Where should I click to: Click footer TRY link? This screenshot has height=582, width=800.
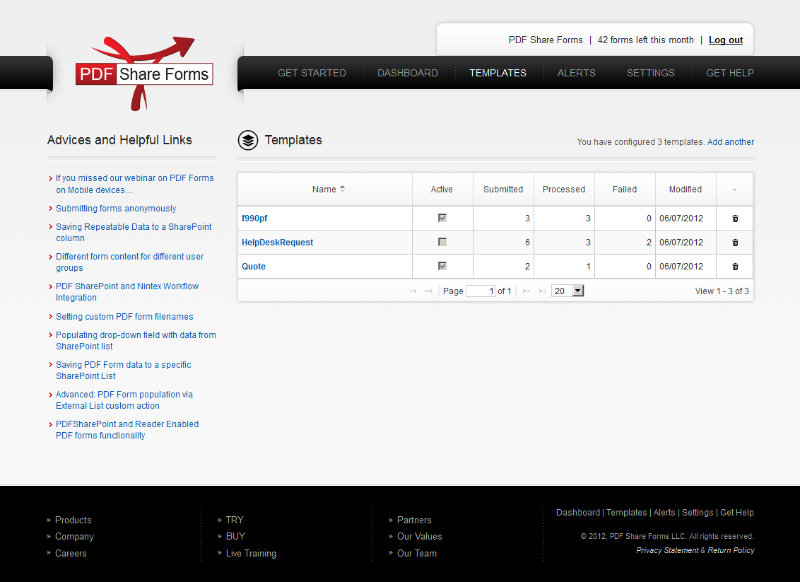pyautogui.click(x=235, y=520)
